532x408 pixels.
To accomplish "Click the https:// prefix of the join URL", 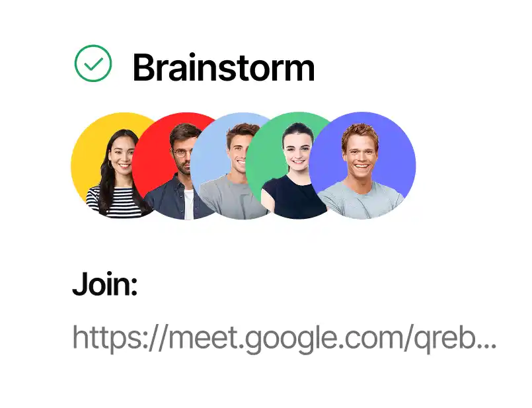I will 120,338.
